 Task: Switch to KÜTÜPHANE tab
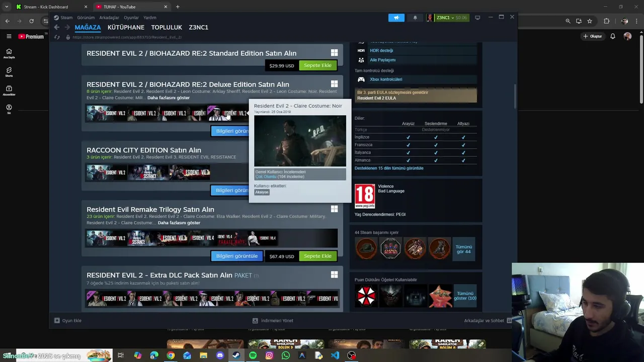point(126,27)
